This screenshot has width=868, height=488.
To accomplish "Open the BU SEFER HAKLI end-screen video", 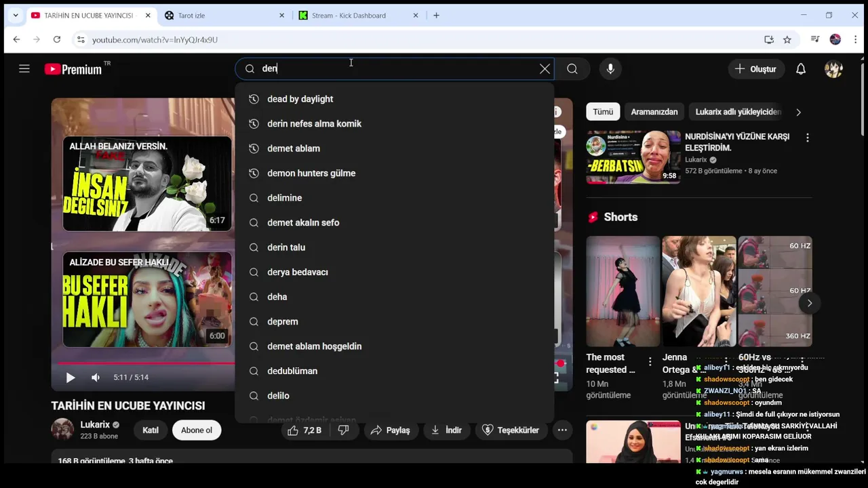I will point(147,300).
